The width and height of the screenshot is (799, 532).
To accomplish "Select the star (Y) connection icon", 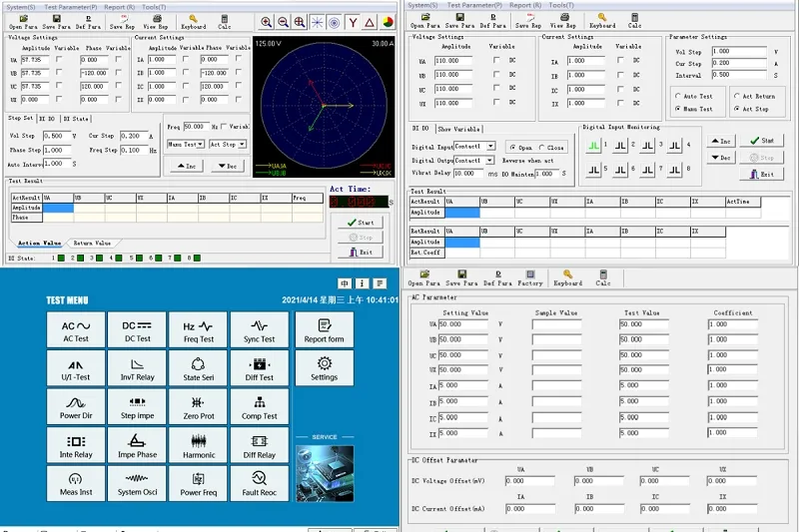I will point(353,22).
